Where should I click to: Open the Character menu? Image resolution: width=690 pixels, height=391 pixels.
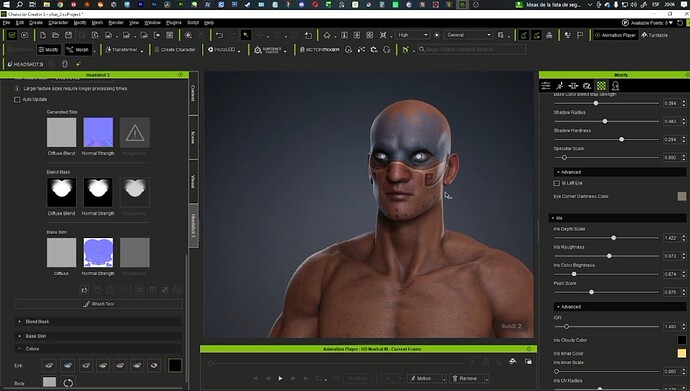click(58, 22)
